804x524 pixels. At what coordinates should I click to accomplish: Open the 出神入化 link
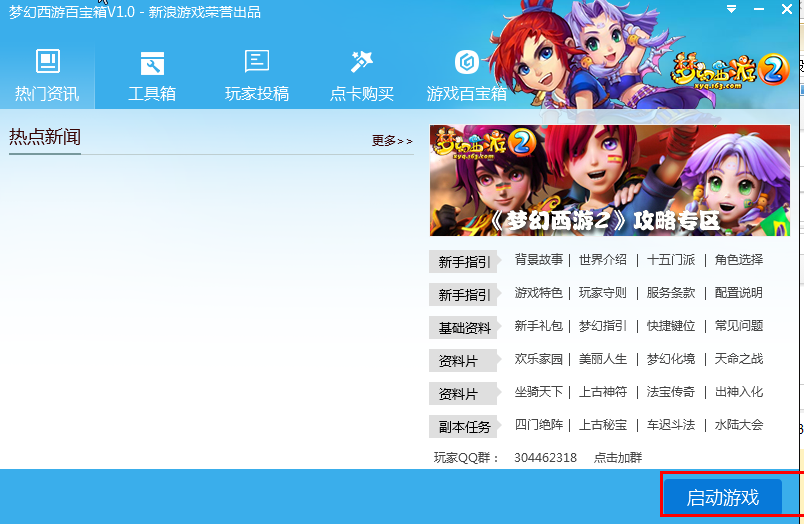pos(739,392)
